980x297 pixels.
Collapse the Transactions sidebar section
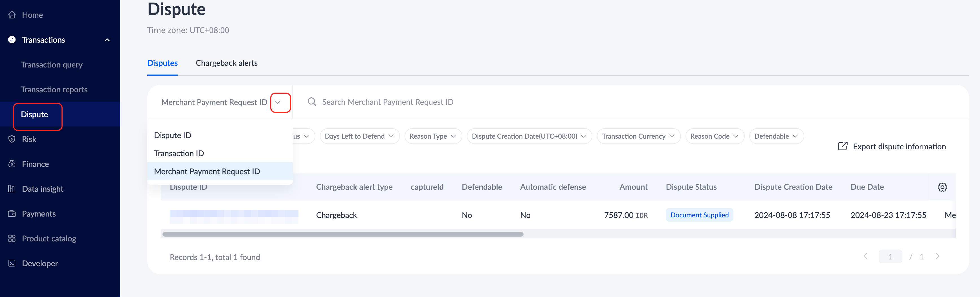pyautogui.click(x=107, y=40)
